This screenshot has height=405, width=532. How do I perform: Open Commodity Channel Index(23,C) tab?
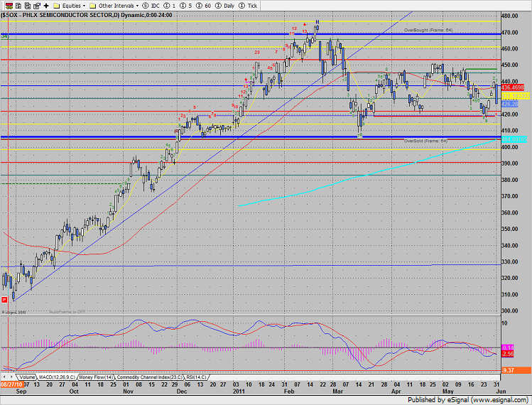point(149,377)
